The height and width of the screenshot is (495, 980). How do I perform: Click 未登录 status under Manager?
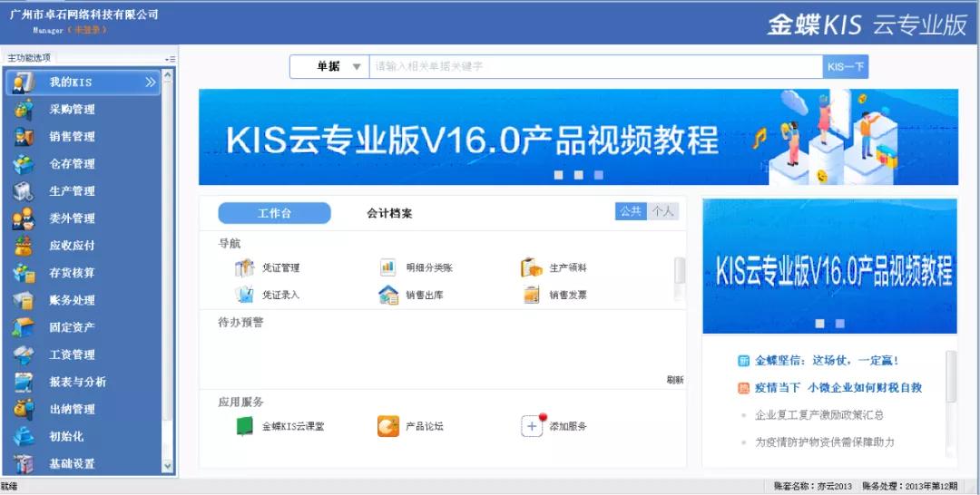pos(87,30)
